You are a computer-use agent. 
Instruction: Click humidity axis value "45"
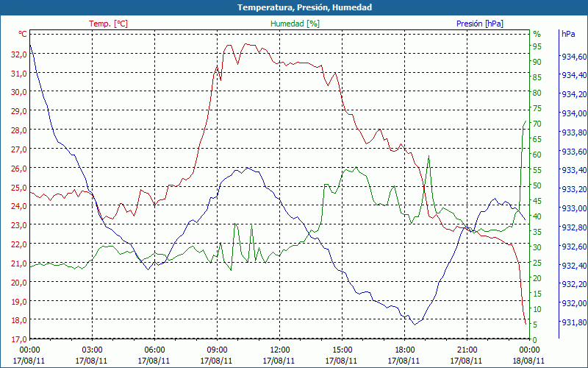tap(537, 201)
